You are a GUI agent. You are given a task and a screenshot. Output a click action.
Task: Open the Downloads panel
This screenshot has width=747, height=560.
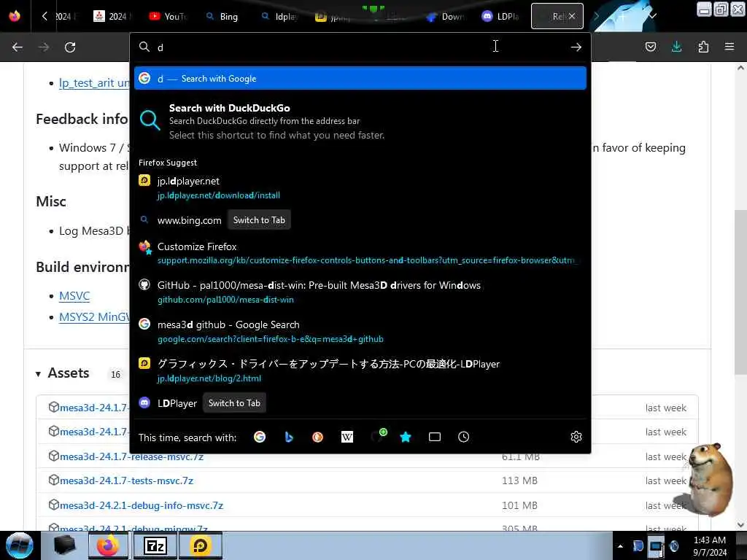(676, 47)
